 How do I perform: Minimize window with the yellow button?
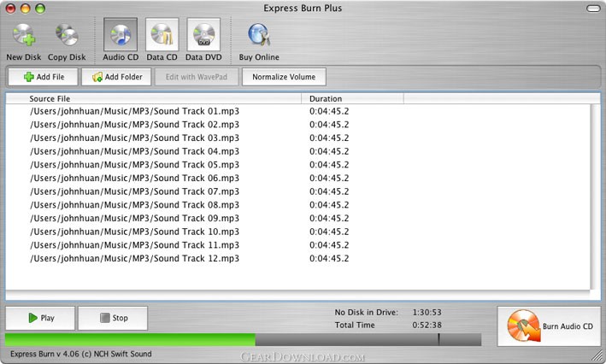click(x=25, y=8)
